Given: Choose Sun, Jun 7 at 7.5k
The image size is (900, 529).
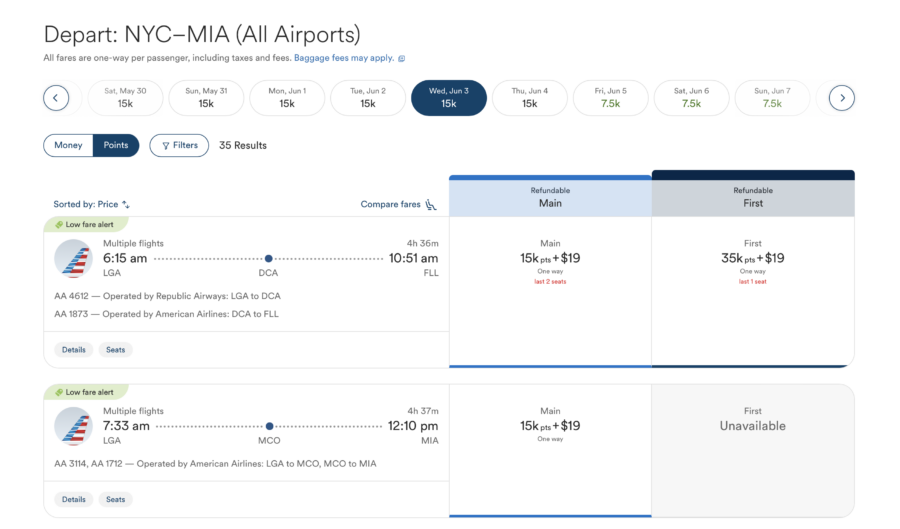Looking at the screenshot, I should coord(773,98).
